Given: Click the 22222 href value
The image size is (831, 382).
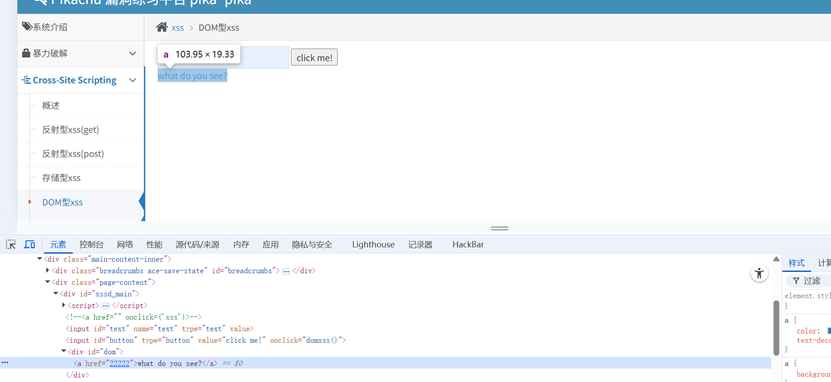Looking at the screenshot, I should 119,363.
